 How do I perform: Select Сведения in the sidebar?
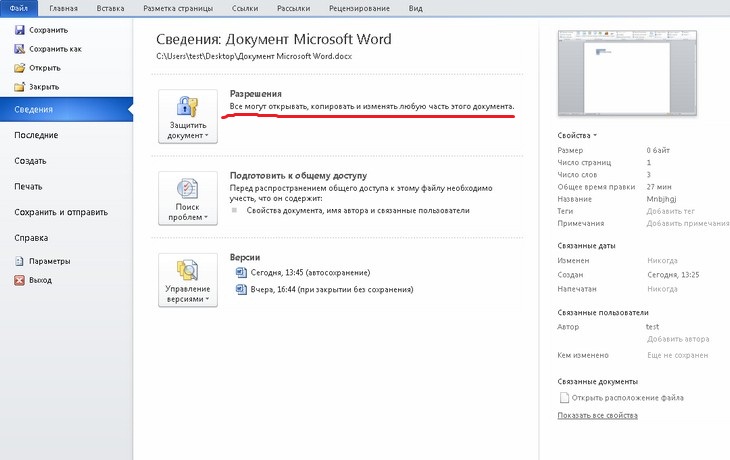pos(67,109)
